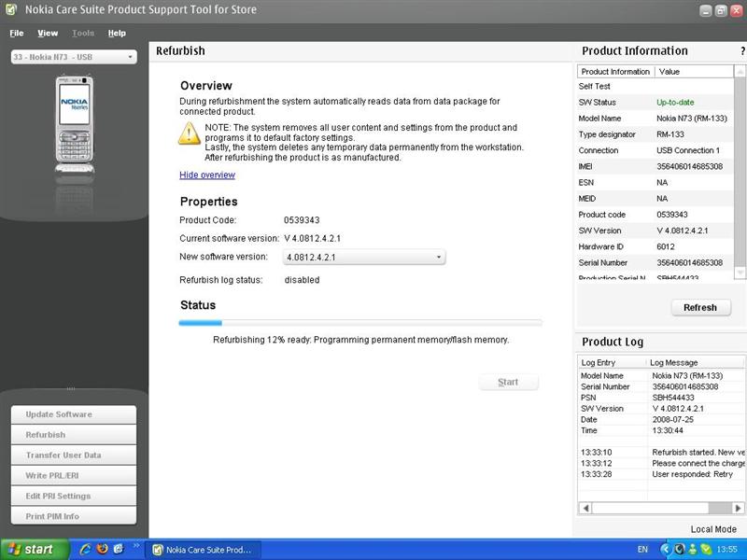Click the first system tray arrow icon
The width and height of the screenshot is (747, 560).
pyautogui.click(x=665, y=550)
